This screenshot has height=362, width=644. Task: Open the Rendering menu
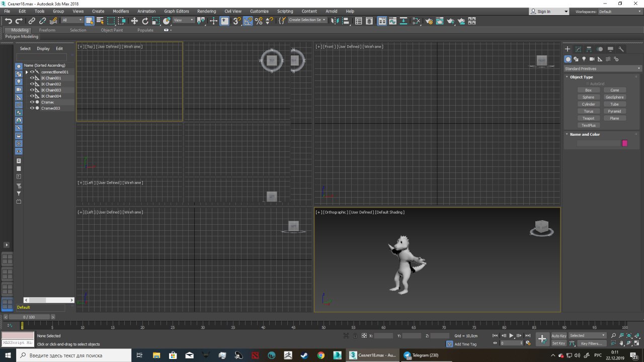(206, 11)
